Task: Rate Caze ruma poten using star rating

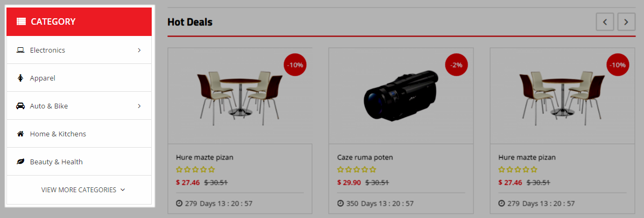Action: coord(357,170)
